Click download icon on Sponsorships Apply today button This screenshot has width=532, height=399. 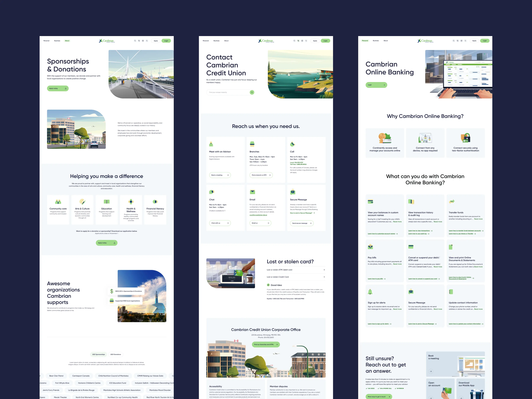tap(66, 89)
